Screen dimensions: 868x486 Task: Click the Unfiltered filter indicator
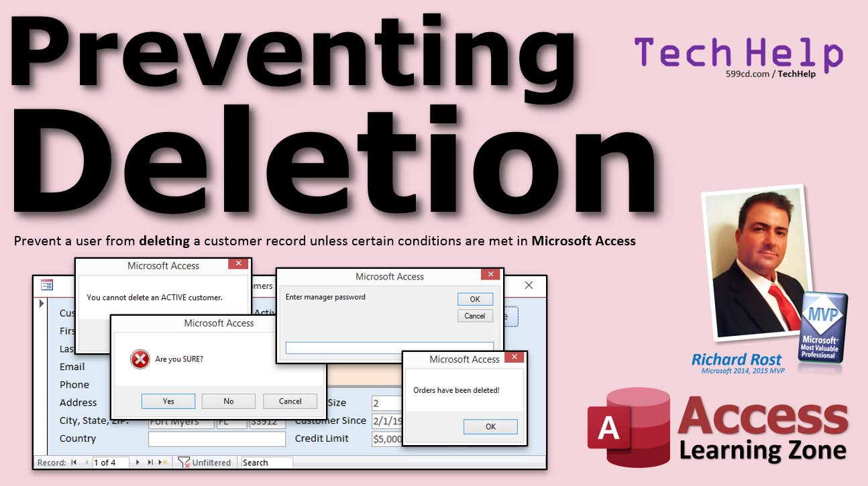click(205, 463)
